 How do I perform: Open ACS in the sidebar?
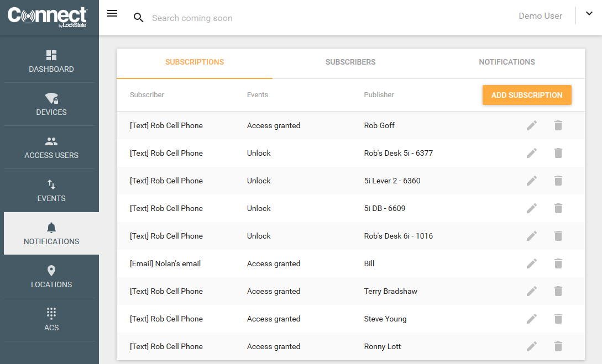(x=51, y=320)
